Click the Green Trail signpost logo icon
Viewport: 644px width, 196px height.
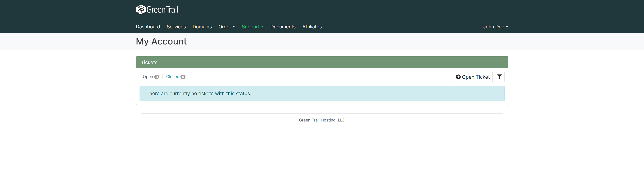141,10
